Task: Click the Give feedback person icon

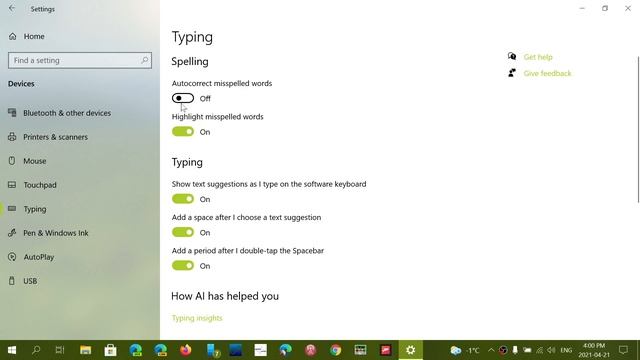Action: point(512,73)
